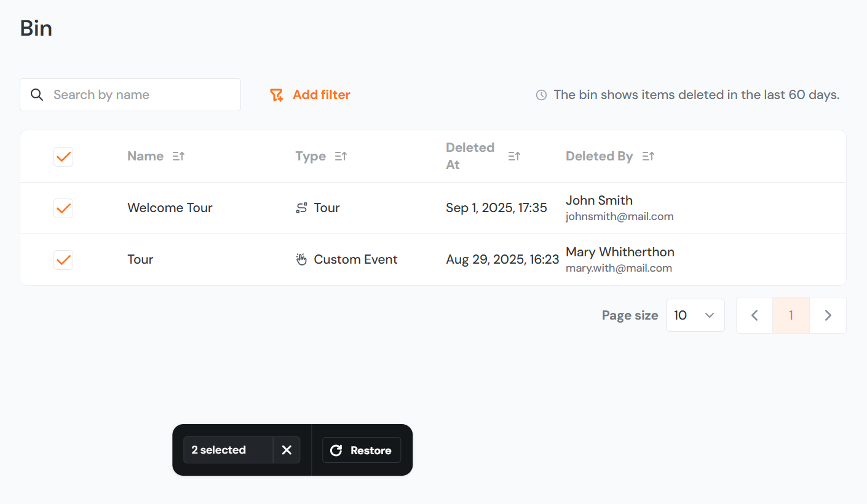Uncheck the Custom Event row checkbox

(x=63, y=259)
